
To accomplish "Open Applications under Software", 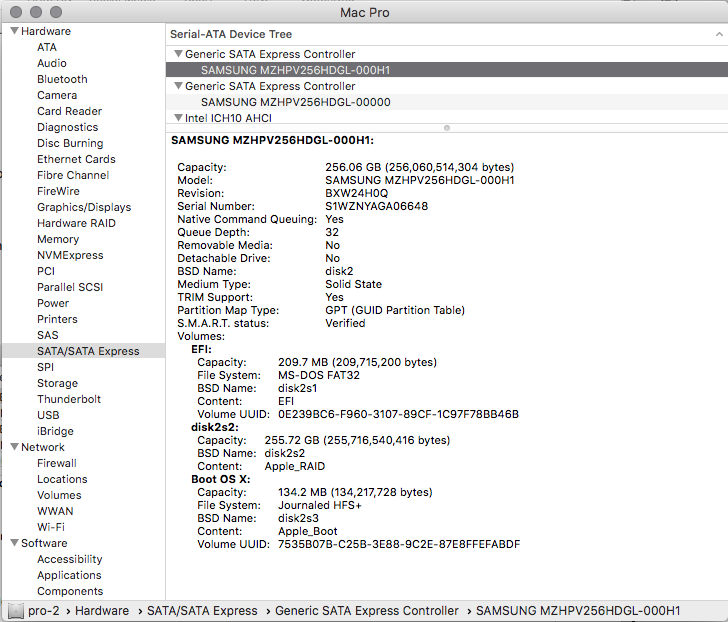I will coord(69,576).
